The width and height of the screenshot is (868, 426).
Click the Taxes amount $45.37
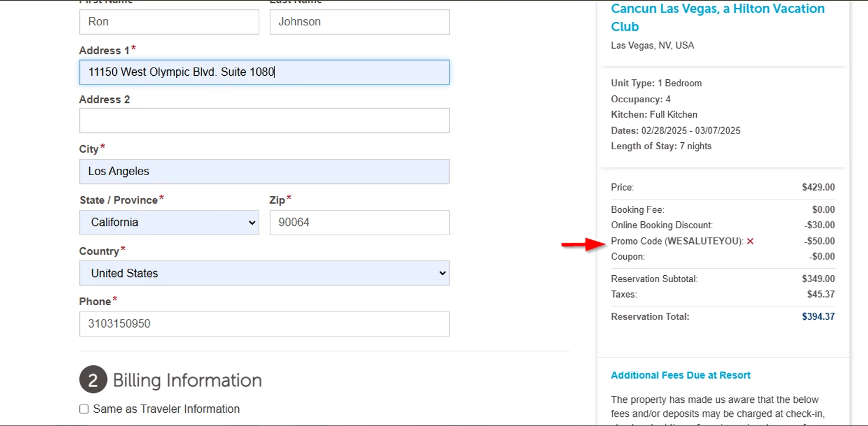pyautogui.click(x=821, y=294)
